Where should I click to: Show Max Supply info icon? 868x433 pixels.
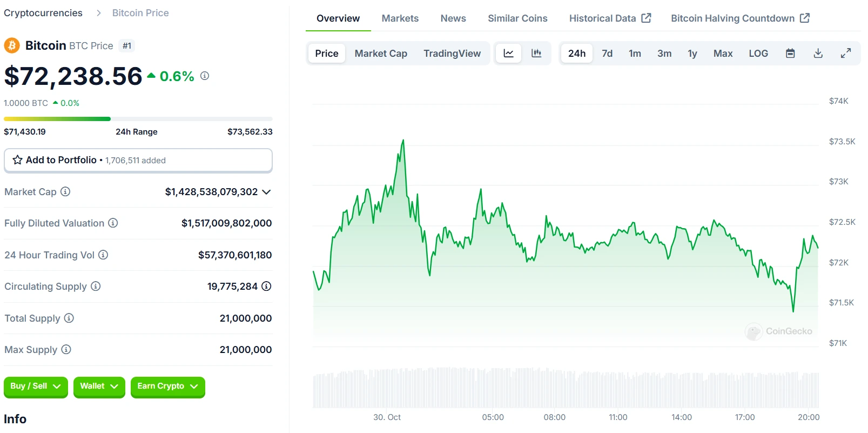coord(66,349)
